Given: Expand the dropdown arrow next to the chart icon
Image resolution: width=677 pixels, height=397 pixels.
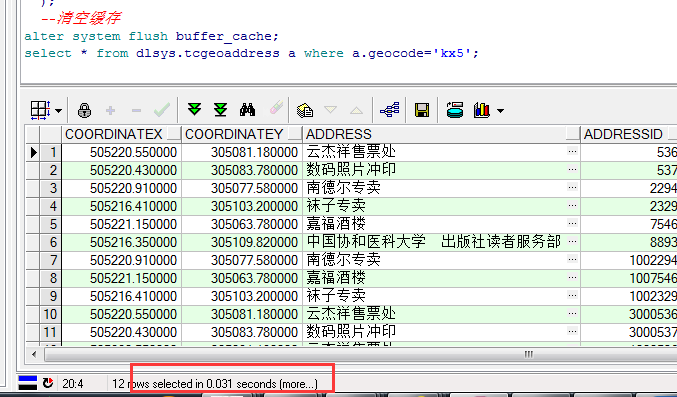Looking at the screenshot, I should pos(500,111).
